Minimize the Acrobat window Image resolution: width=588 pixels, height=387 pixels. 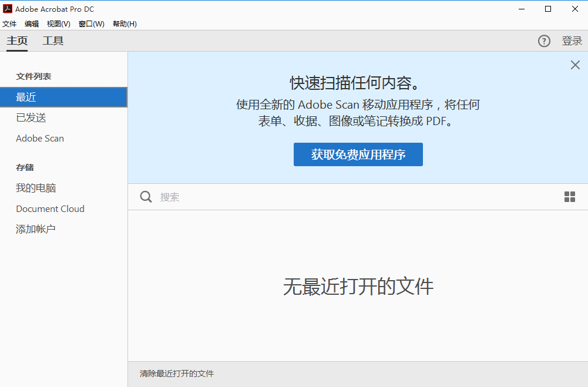pyautogui.click(x=521, y=9)
